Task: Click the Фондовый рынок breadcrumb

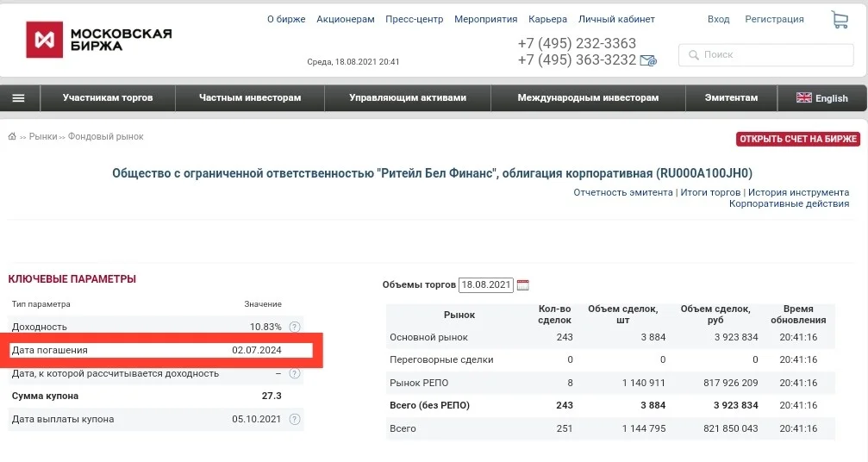Action: [105, 137]
